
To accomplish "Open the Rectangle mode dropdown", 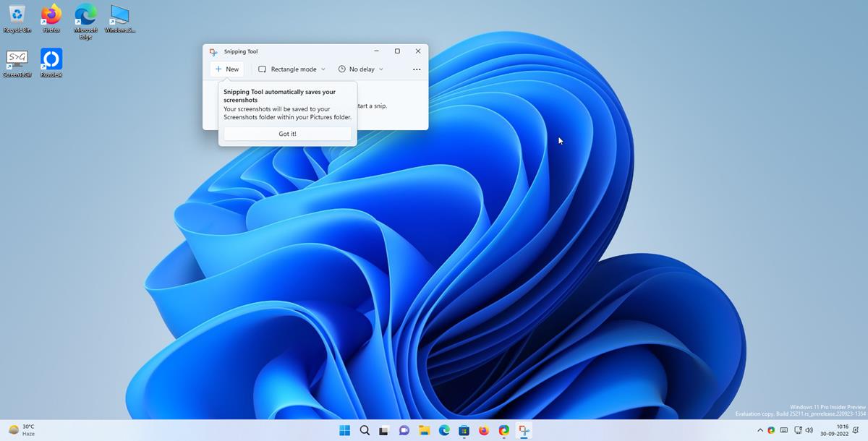I will (x=292, y=69).
